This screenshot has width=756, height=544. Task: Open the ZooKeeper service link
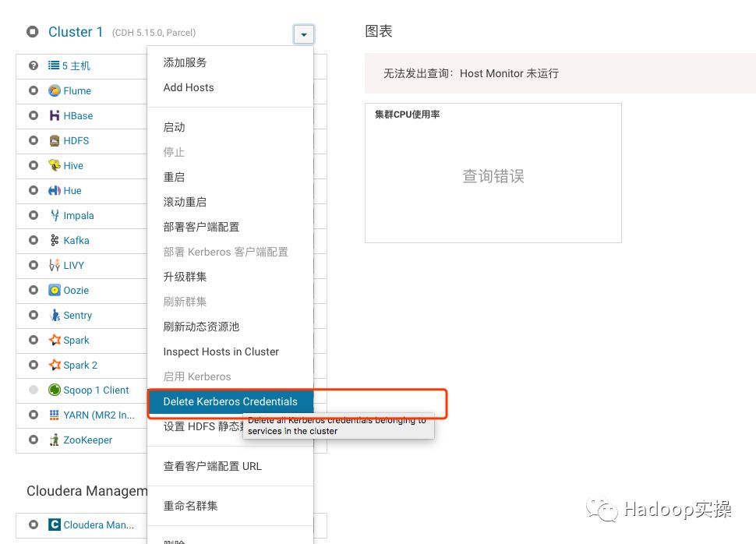[x=88, y=440]
